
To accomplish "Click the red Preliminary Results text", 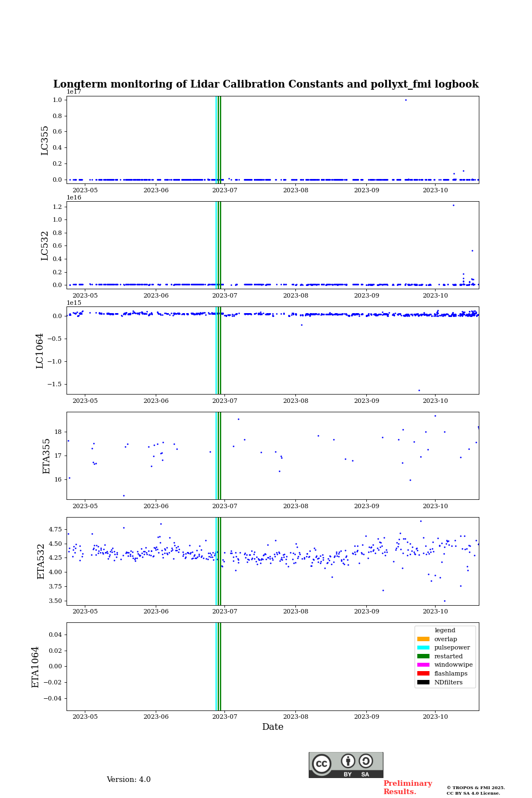I will [407, 787].
